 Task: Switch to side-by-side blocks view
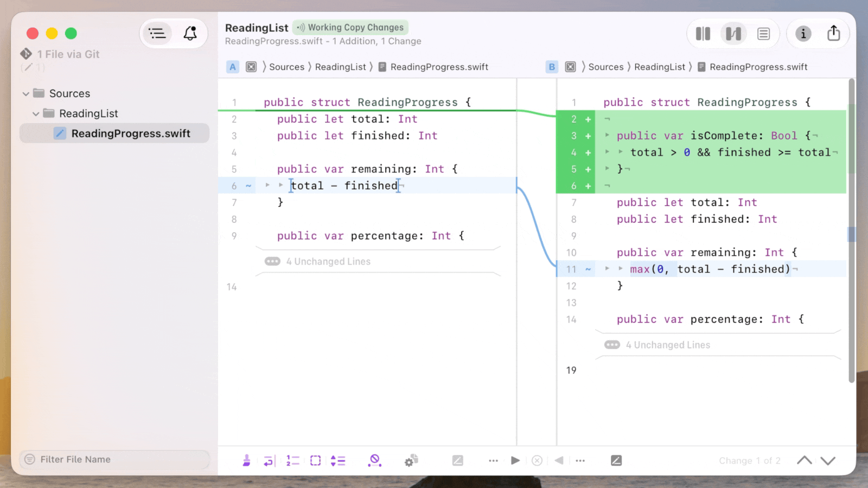(x=703, y=34)
